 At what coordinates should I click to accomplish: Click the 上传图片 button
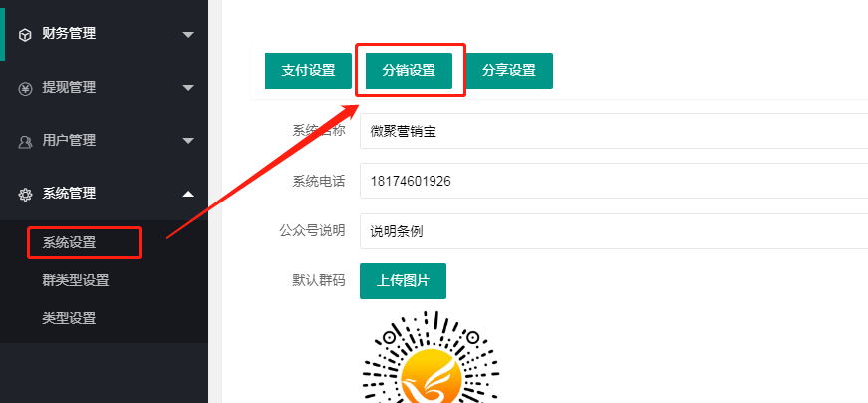403,281
